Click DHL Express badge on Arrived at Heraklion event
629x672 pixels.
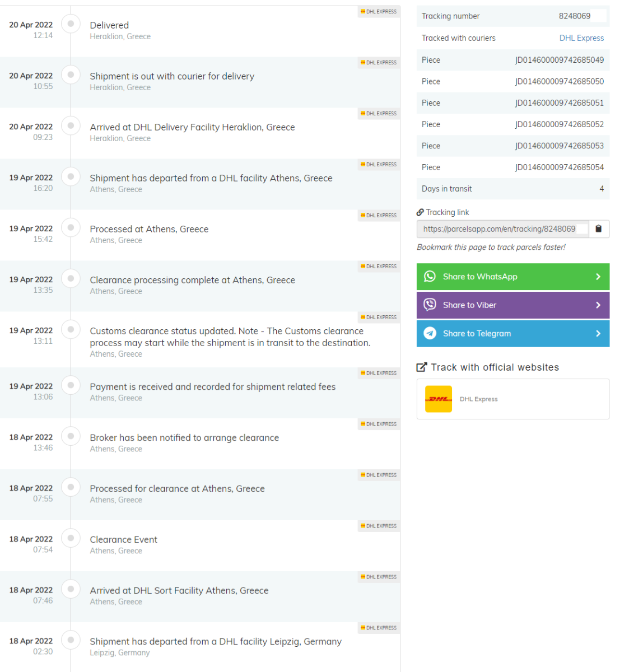click(x=379, y=113)
